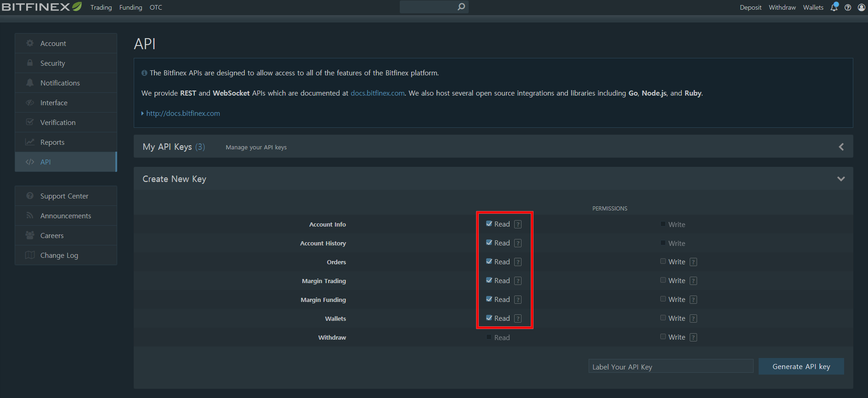
Task: Open the Change Log page
Action: point(66,255)
